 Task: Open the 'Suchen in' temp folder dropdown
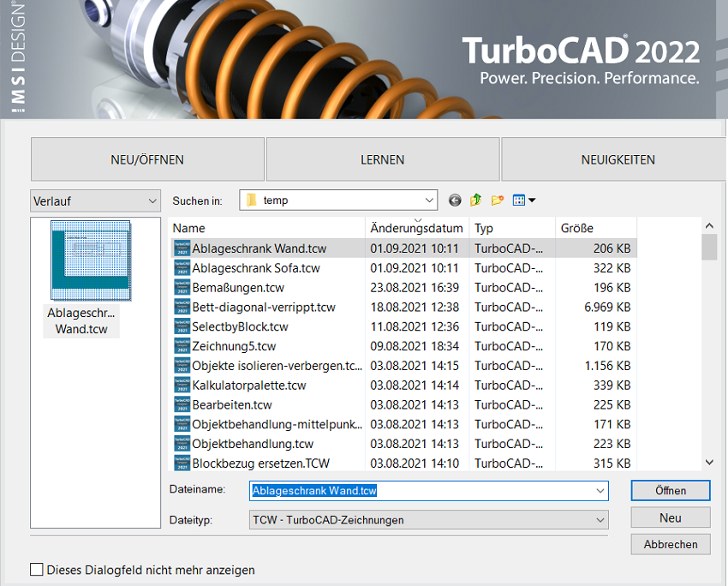point(338,200)
